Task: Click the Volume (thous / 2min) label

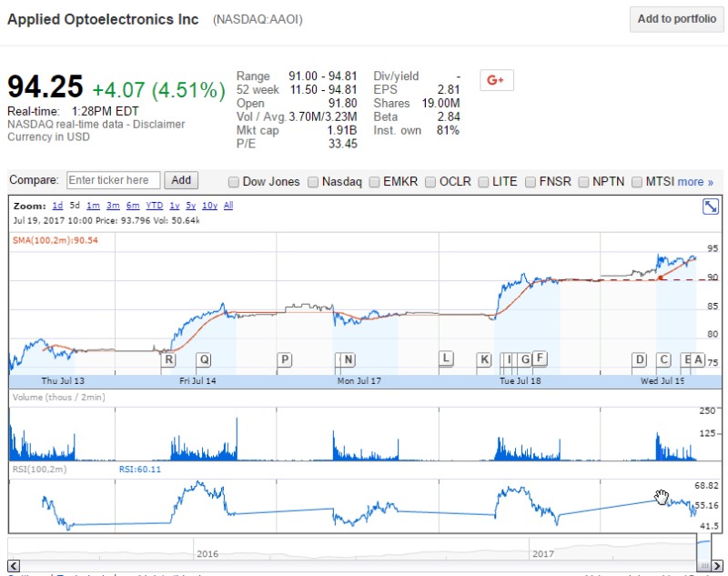Action: (x=58, y=398)
